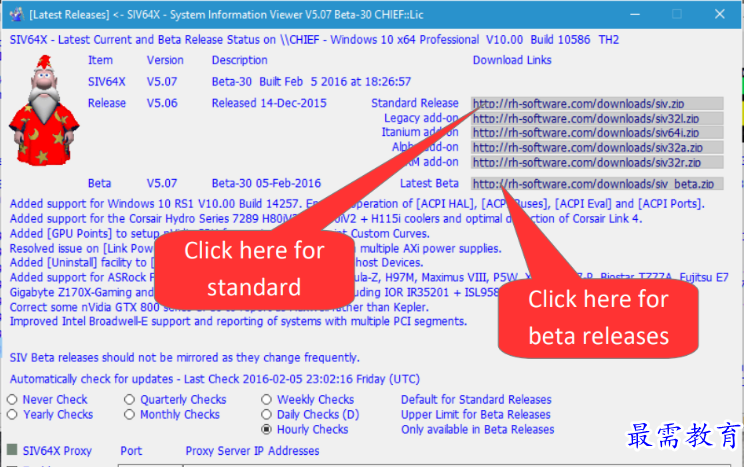Click the 'Default for Standard Releases' text

[476, 400]
